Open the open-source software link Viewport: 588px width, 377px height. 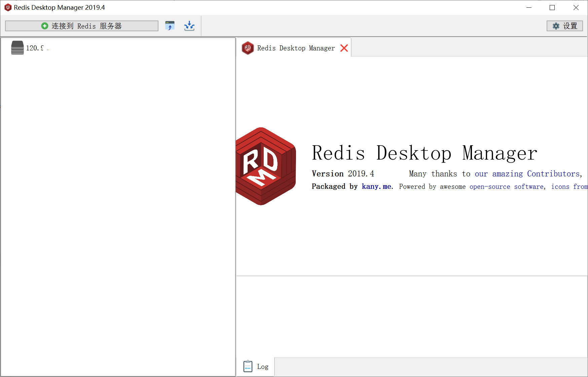(506, 187)
